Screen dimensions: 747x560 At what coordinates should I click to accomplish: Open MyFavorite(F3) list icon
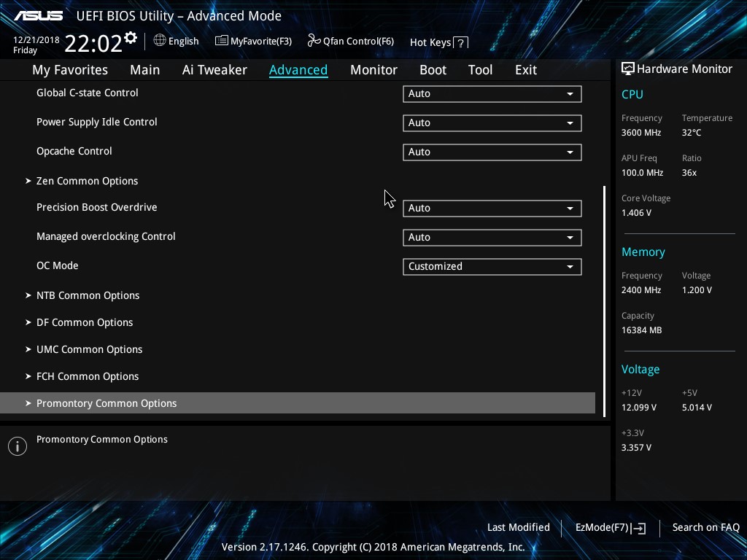221,41
